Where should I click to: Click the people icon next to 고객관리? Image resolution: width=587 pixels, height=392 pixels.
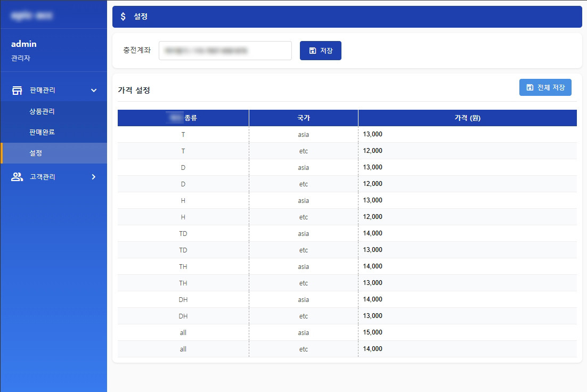click(17, 177)
